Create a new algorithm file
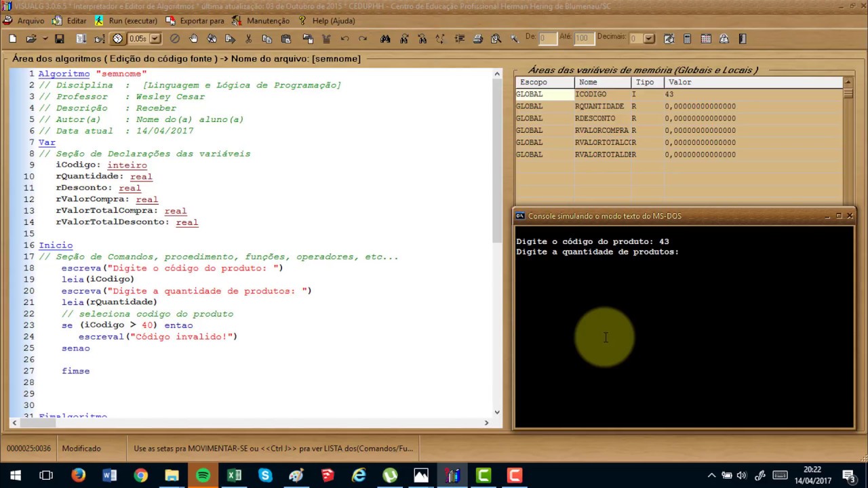Viewport: 868px width, 488px height. [x=13, y=39]
